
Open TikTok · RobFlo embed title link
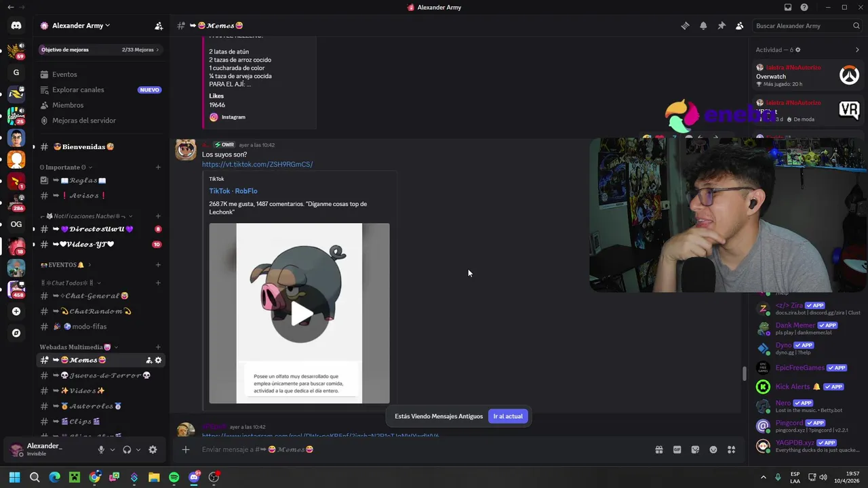[x=233, y=191]
